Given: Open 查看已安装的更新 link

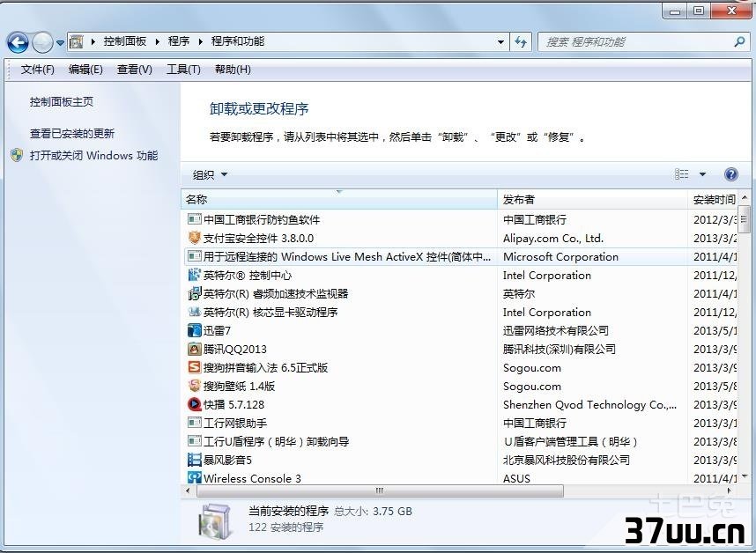Looking at the screenshot, I should [72, 134].
